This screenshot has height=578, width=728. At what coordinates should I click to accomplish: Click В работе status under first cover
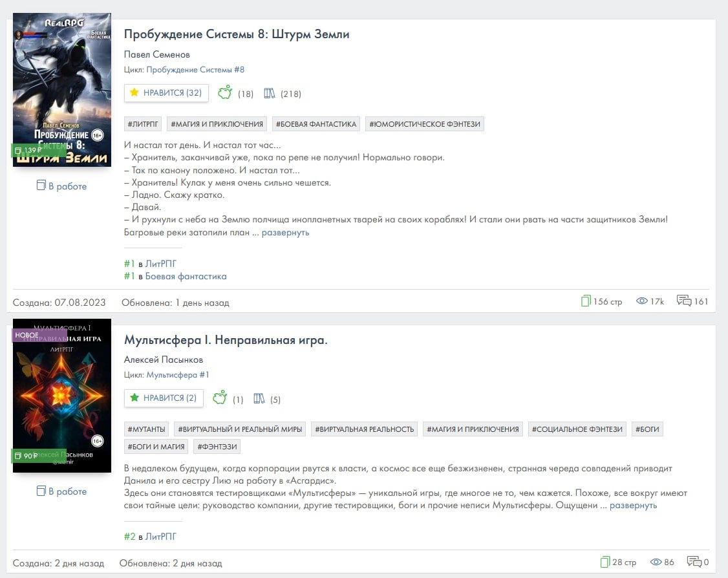(x=62, y=186)
